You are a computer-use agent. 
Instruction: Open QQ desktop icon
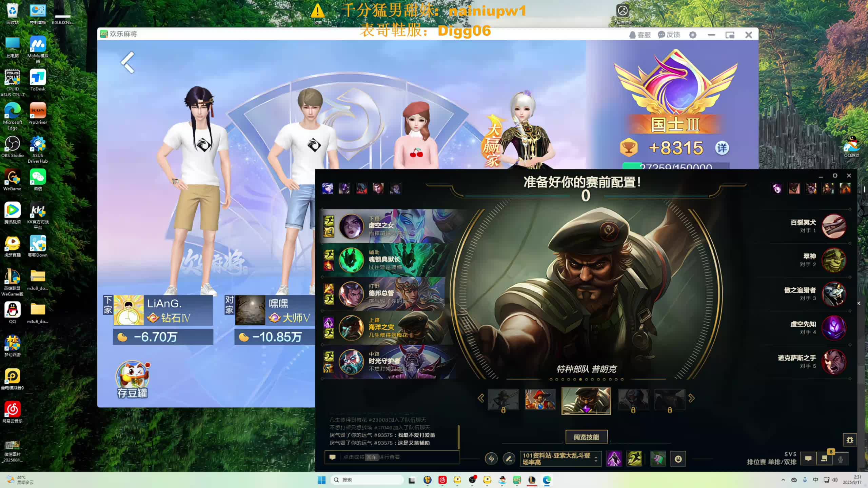(13, 312)
